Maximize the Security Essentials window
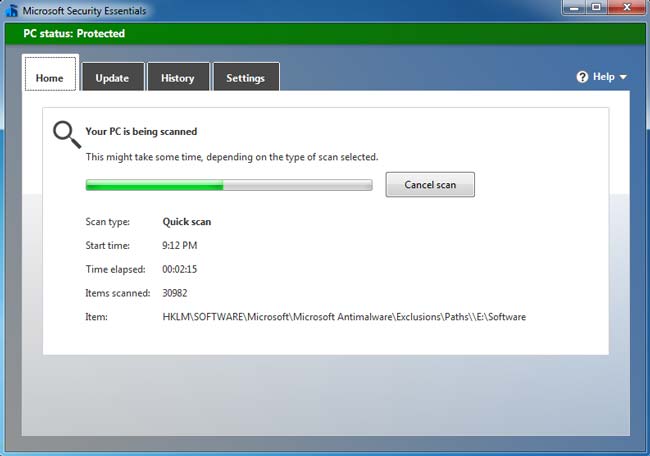 coord(596,7)
